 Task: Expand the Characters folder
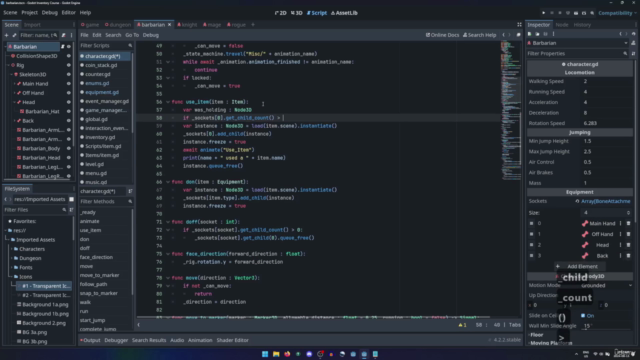[x=11, y=249]
